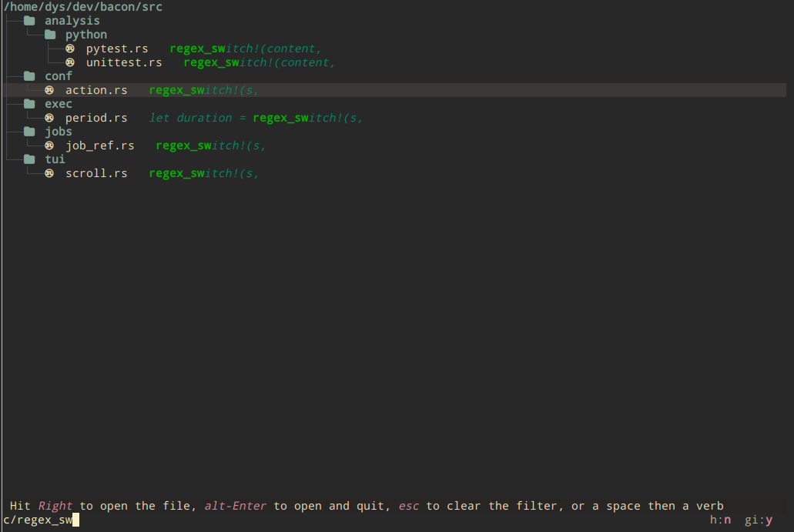Click the regex_switch match next to pytest.rs
The height and width of the screenshot is (532, 794).
(x=245, y=49)
